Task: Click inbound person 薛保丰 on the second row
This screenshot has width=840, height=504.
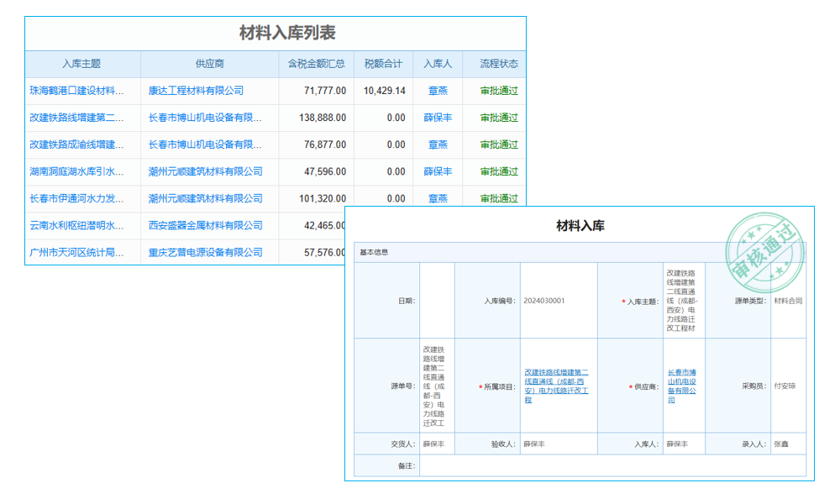Action: click(435, 117)
